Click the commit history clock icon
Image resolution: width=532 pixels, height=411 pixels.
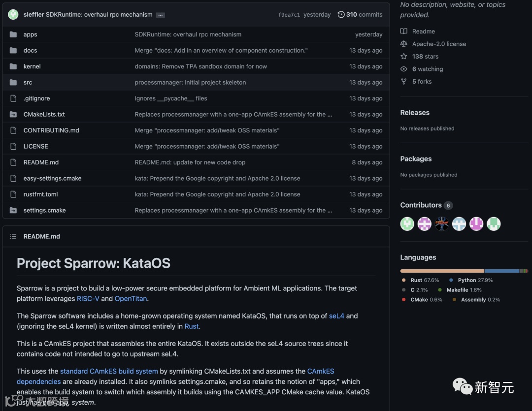pyautogui.click(x=341, y=14)
